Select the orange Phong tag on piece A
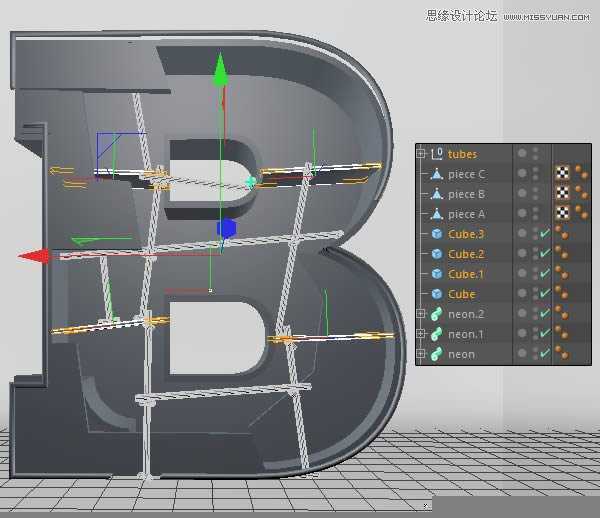 point(582,213)
